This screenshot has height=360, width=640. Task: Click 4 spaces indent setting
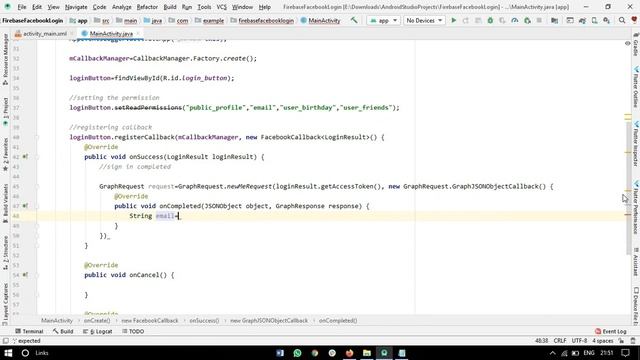(x=602, y=341)
